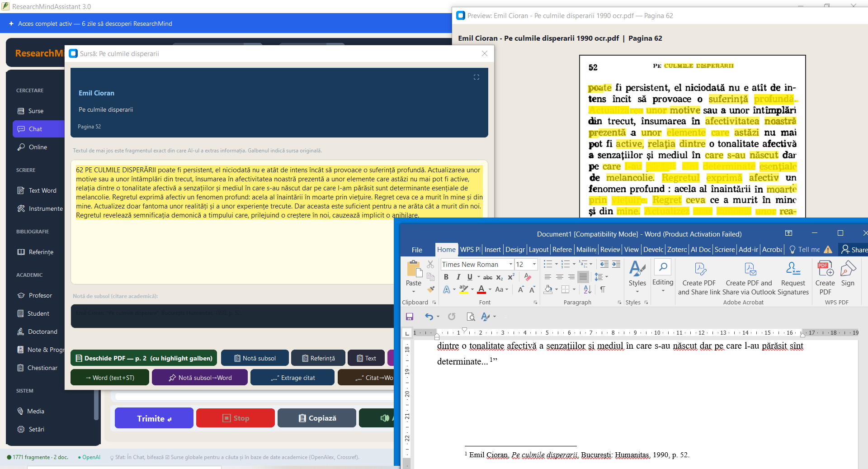Toggle Align Right in Word

coord(571,277)
